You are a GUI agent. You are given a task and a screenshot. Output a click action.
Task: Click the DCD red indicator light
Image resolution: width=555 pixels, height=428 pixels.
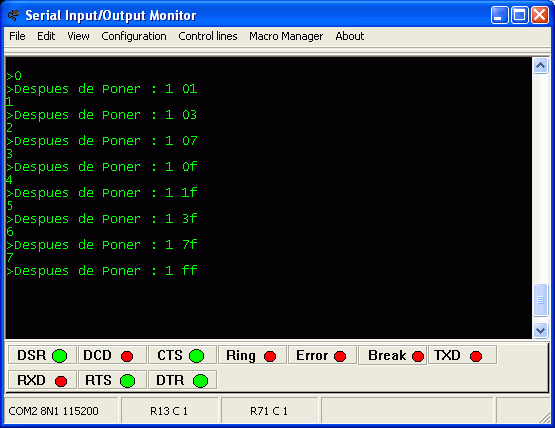[127, 356]
